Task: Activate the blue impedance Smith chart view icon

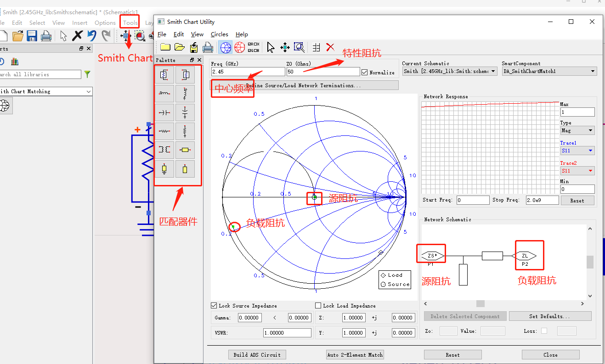Action: coord(225,47)
